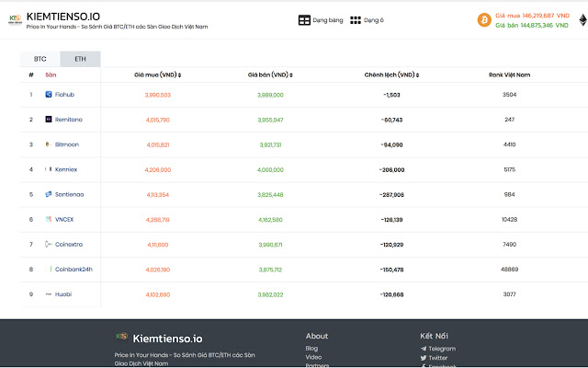Click Remitano rank value 247
588x368 pixels.
click(x=509, y=120)
